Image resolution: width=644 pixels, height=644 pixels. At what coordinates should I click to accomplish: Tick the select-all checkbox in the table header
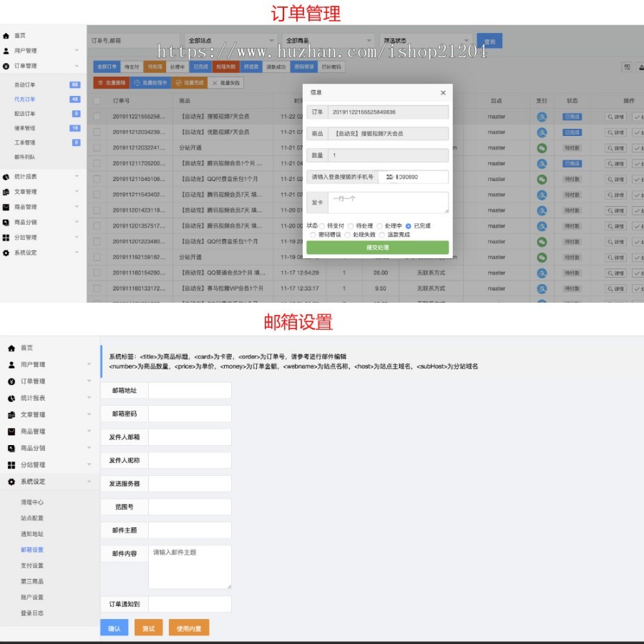pyautogui.click(x=97, y=101)
